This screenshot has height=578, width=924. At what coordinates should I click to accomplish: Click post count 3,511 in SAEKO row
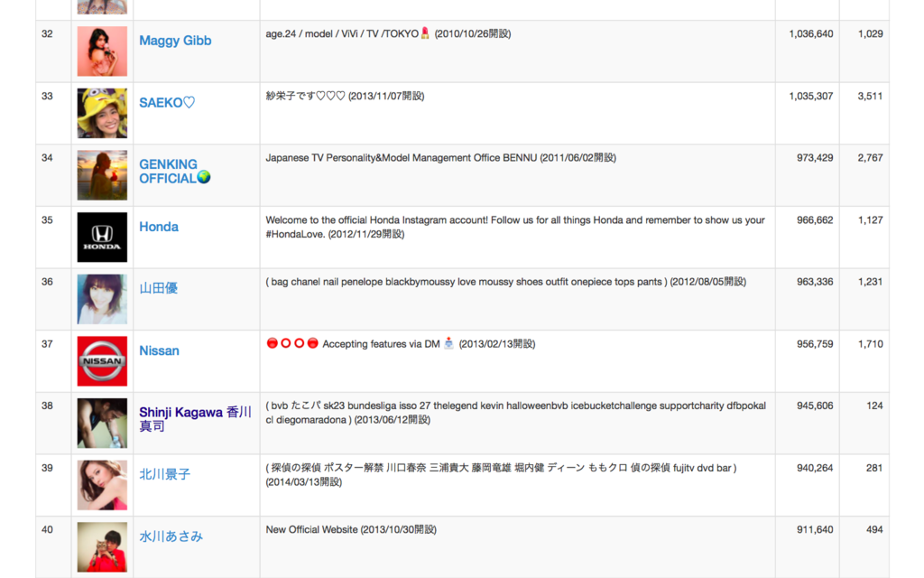[x=871, y=96]
